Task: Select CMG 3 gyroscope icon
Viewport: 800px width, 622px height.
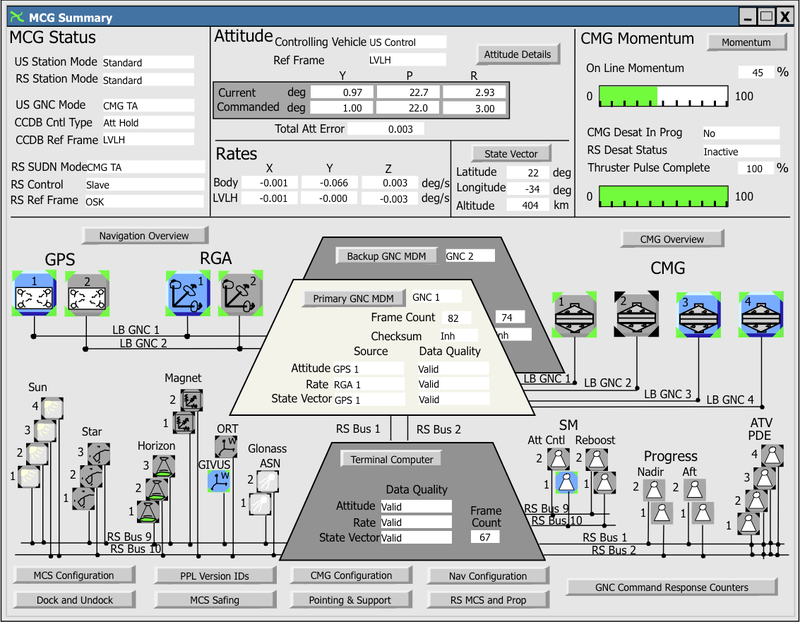Action: [698, 314]
